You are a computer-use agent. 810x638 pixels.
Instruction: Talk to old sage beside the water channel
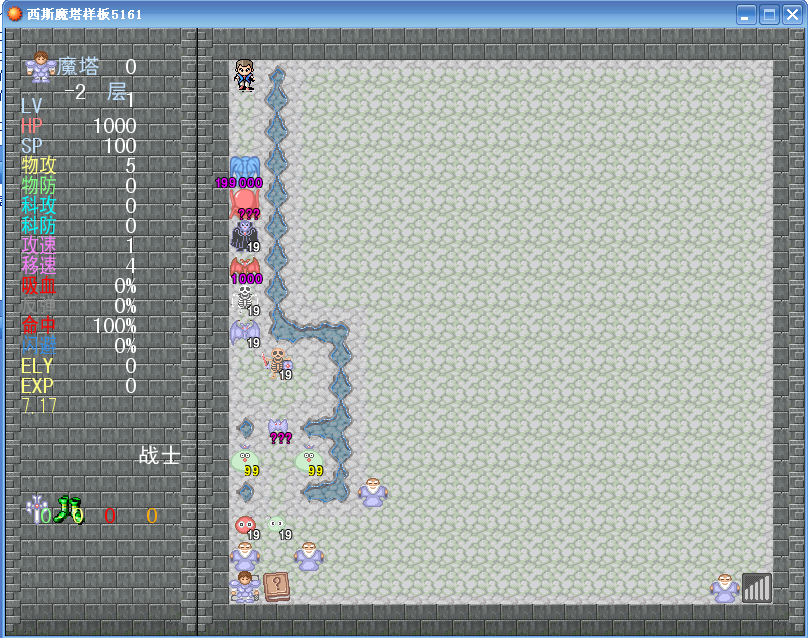tap(373, 492)
